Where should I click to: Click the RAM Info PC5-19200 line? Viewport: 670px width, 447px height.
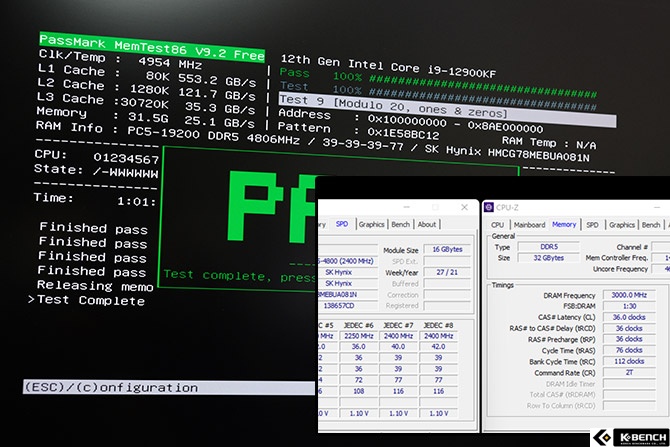[312, 141]
